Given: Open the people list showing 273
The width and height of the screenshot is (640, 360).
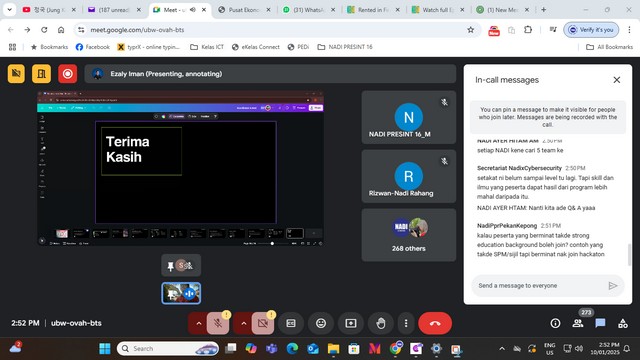Looking at the screenshot, I should coord(578,323).
